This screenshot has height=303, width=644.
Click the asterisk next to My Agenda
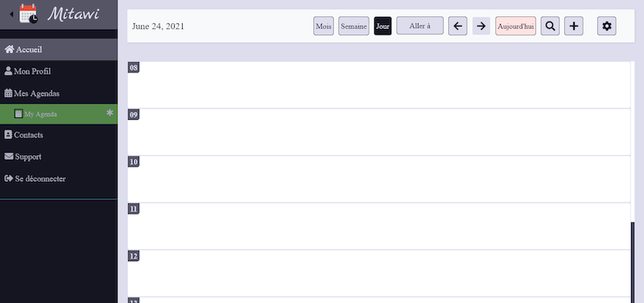pos(109,113)
